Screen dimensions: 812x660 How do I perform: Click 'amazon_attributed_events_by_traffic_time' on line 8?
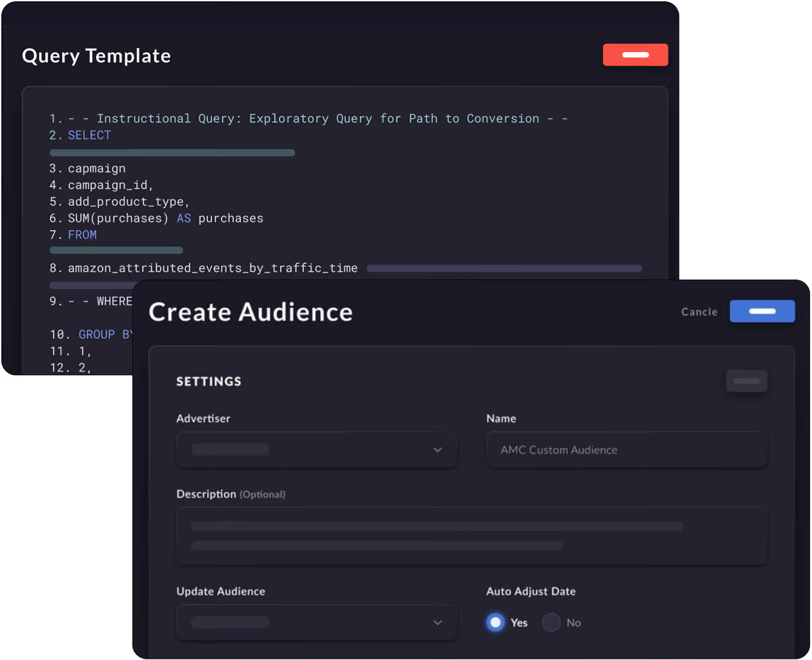[x=212, y=268]
